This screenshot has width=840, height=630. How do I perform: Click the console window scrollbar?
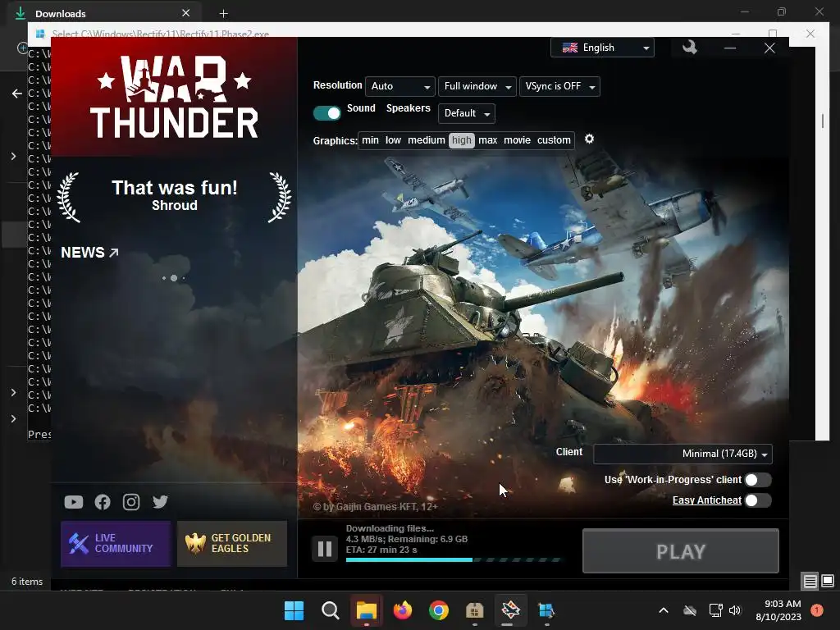[x=822, y=121]
